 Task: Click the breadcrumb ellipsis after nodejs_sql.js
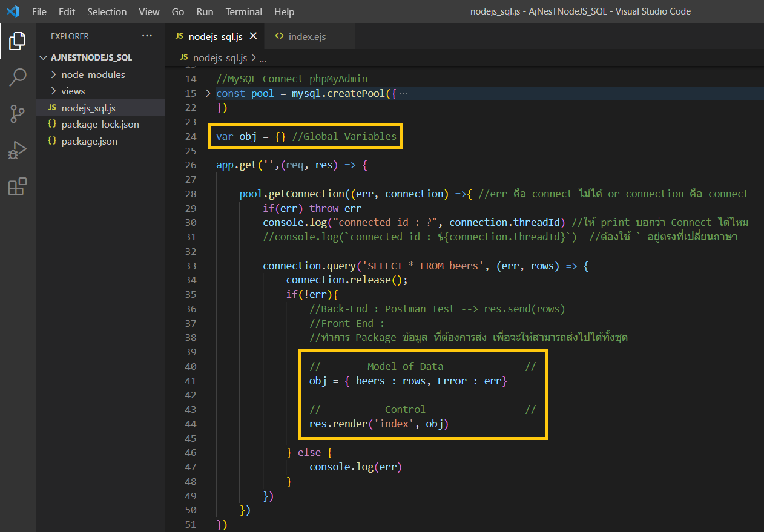[263, 58]
